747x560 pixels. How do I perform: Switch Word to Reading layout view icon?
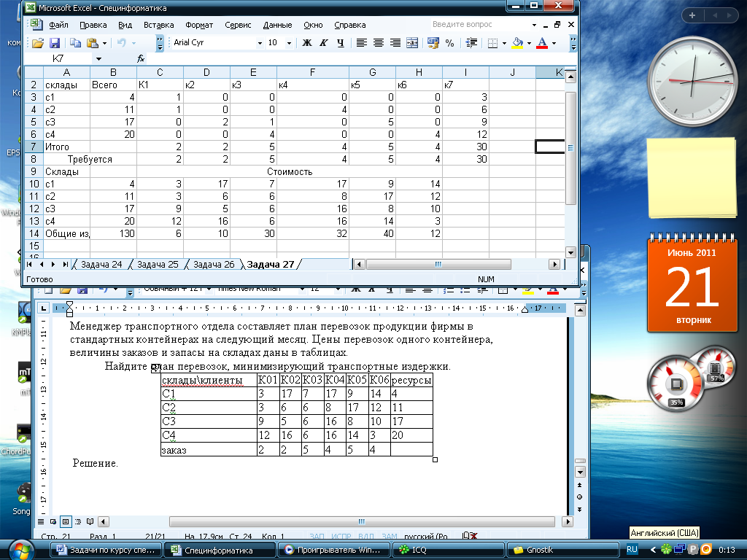[x=90, y=521]
